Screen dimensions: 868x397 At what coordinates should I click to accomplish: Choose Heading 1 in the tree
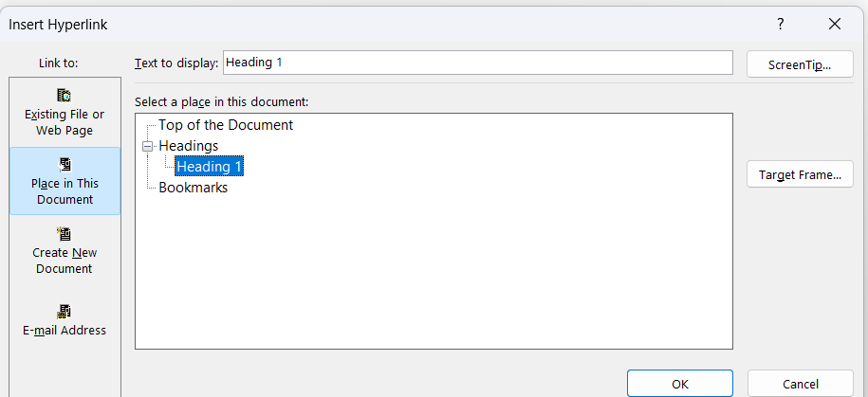tap(210, 167)
